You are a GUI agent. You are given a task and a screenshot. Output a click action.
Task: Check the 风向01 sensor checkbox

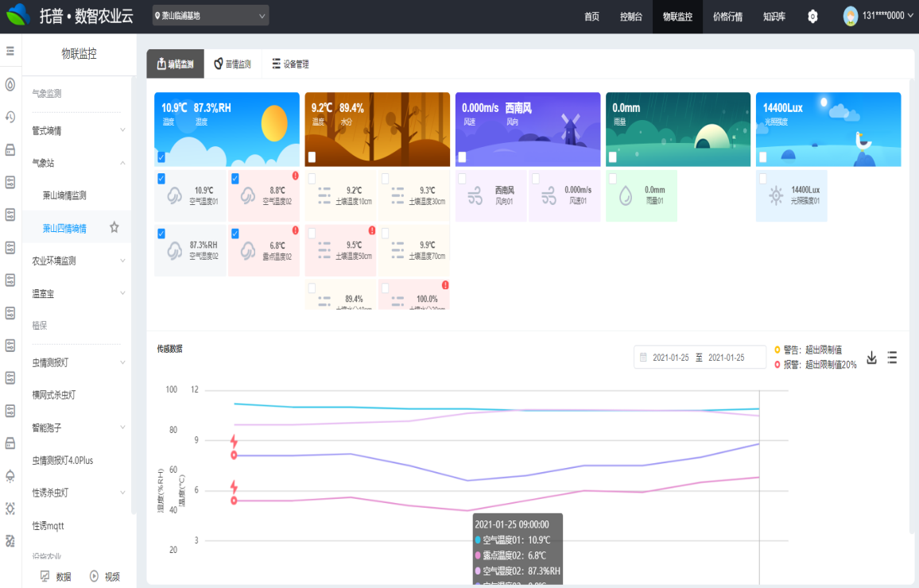tap(462, 179)
